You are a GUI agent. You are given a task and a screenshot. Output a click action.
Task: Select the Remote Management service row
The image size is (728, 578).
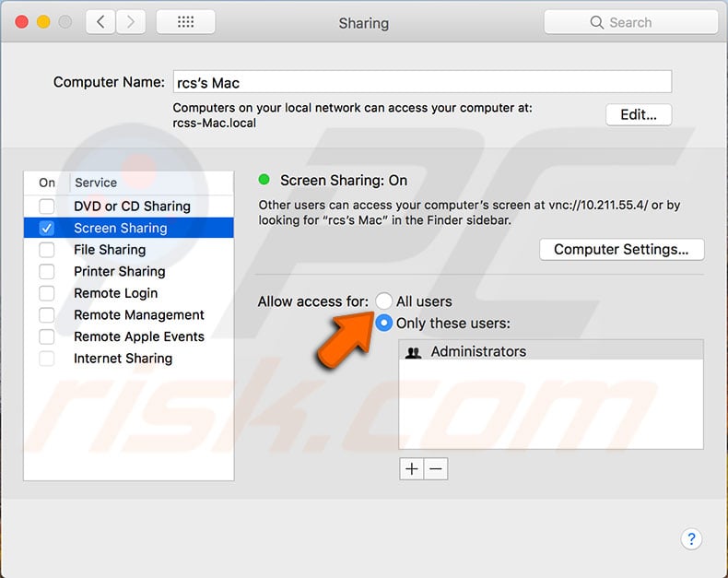pos(129,314)
